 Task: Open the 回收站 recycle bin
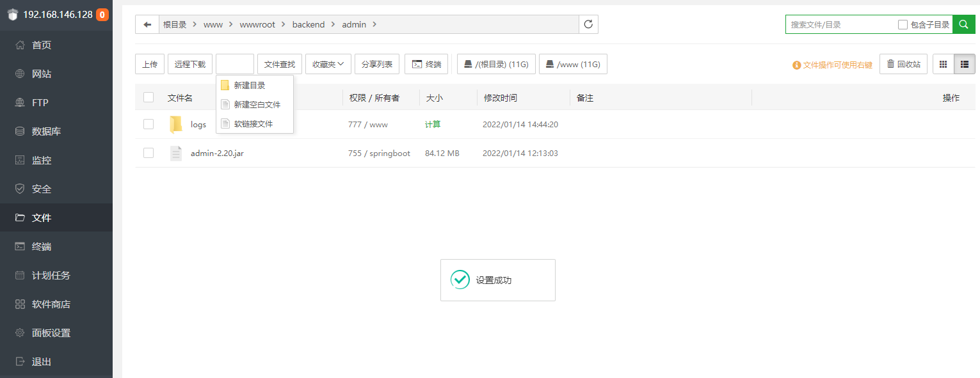(x=903, y=64)
